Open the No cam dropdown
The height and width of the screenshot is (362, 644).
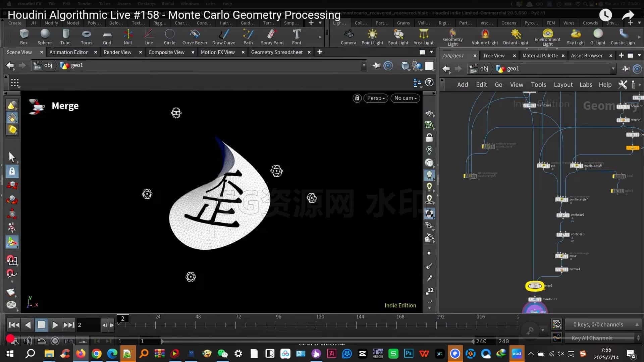click(405, 98)
